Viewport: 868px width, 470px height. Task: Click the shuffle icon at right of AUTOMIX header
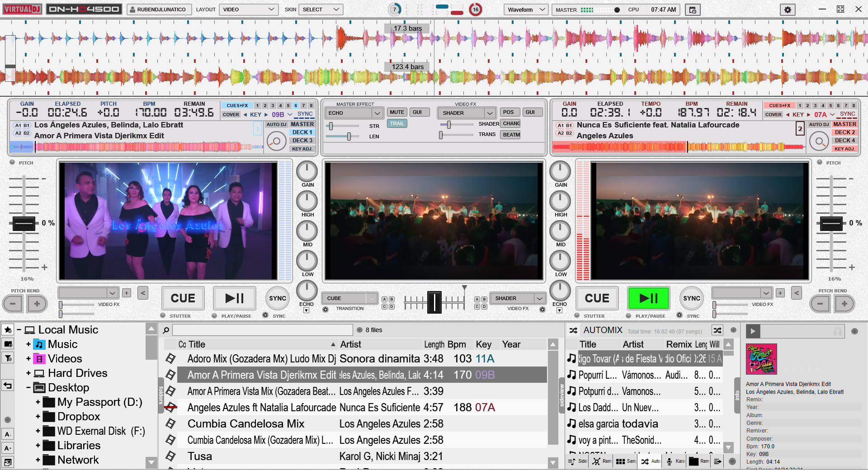pos(717,330)
